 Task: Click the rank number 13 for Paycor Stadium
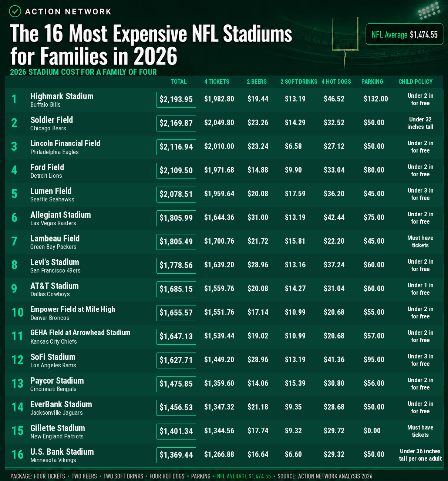17,384
